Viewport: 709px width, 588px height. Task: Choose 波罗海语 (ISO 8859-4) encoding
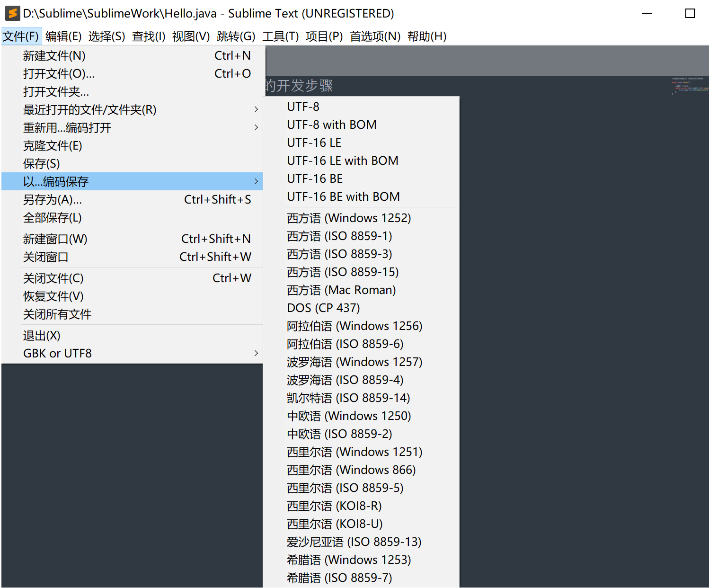click(361, 380)
